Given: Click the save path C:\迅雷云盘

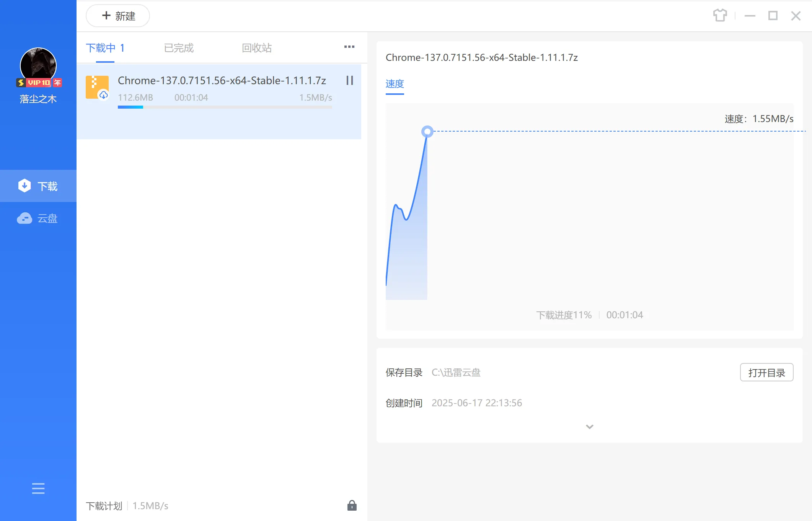Looking at the screenshot, I should click(456, 373).
